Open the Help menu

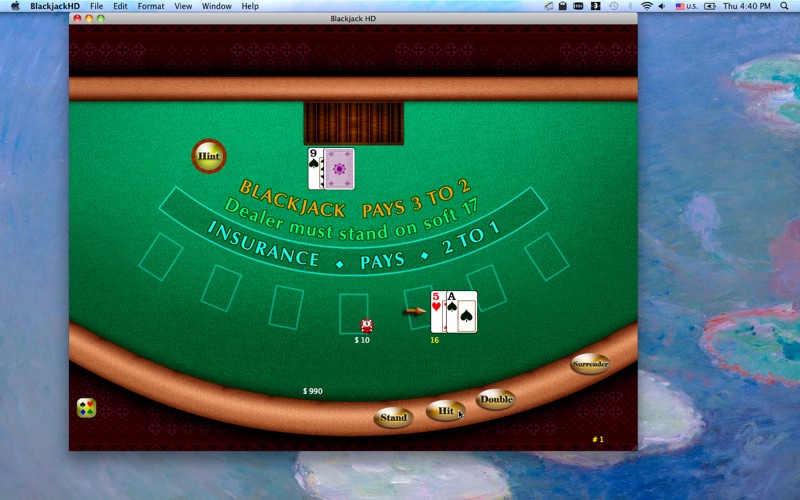[250, 6]
